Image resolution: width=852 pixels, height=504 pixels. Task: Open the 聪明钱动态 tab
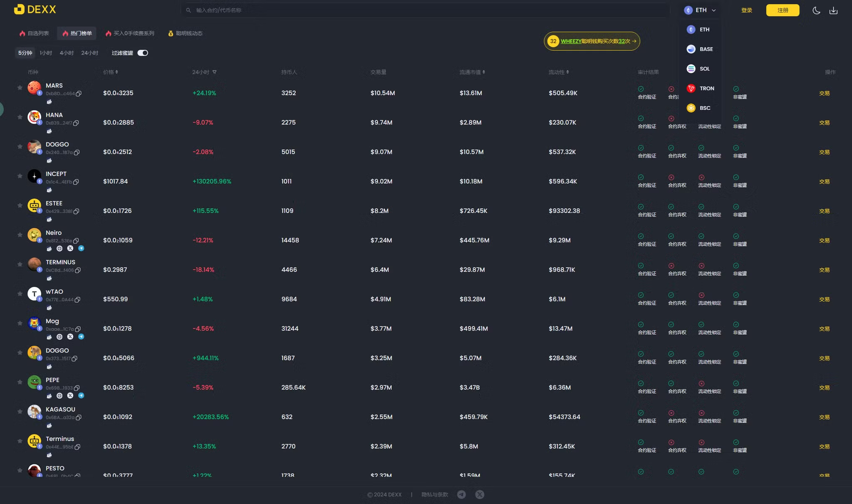(185, 33)
